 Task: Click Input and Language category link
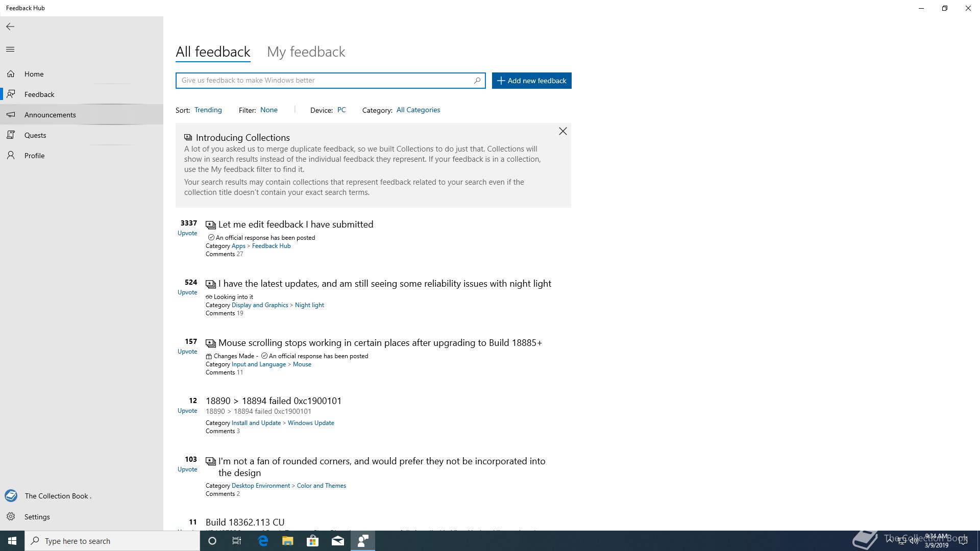click(259, 364)
